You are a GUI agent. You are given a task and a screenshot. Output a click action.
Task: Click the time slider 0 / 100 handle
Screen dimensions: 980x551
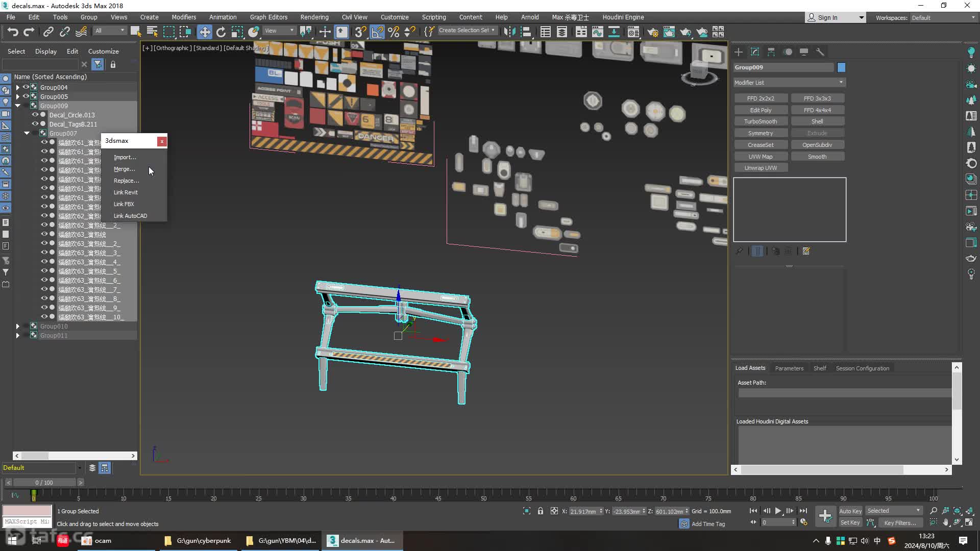pyautogui.click(x=44, y=482)
